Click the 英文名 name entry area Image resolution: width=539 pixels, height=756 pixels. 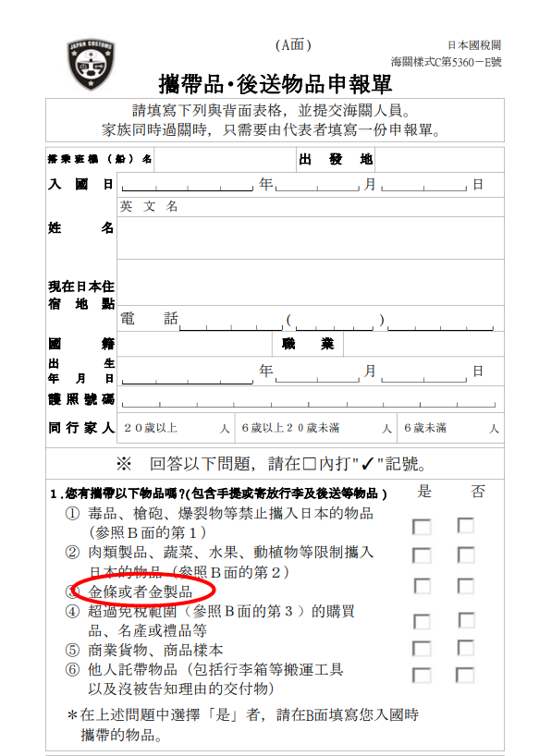click(311, 238)
